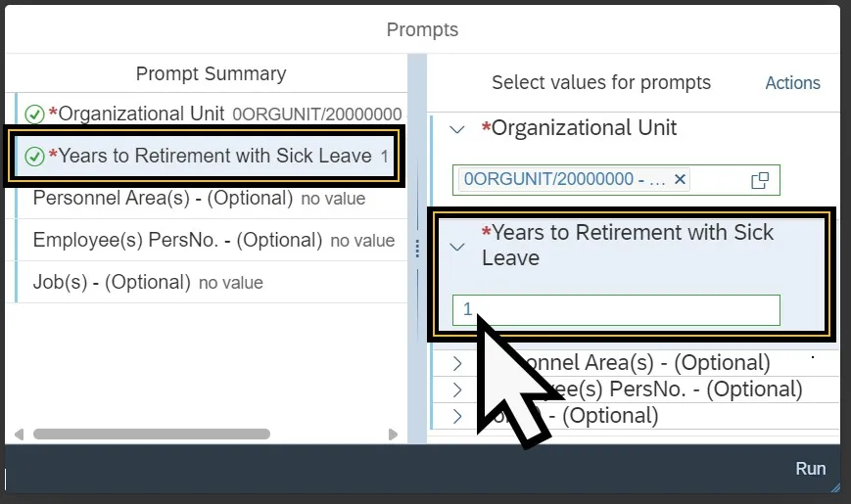Open value help for Organizational Unit field
Viewport: 851px width, 504px height.
point(760,181)
